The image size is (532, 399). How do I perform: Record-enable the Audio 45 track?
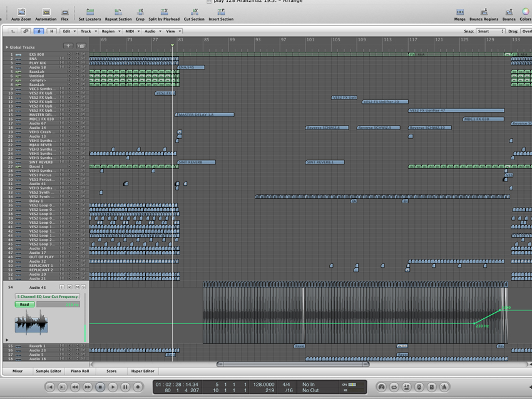[69, 287]
